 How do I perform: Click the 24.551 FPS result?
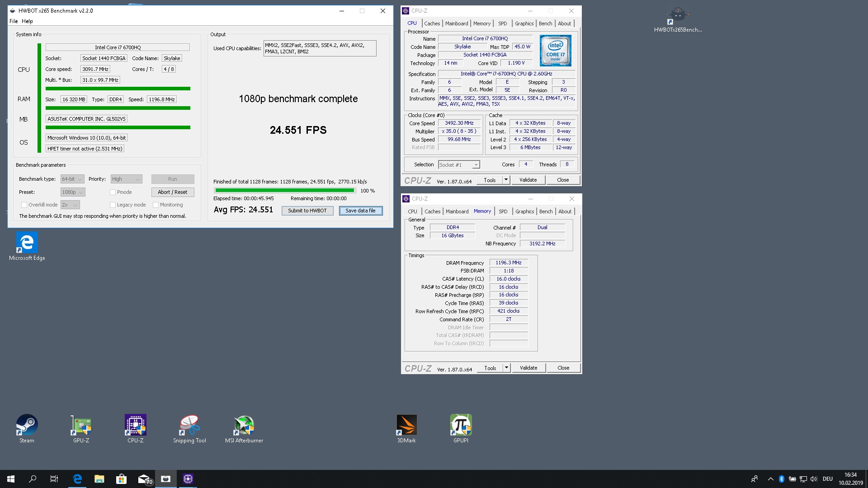298,130
